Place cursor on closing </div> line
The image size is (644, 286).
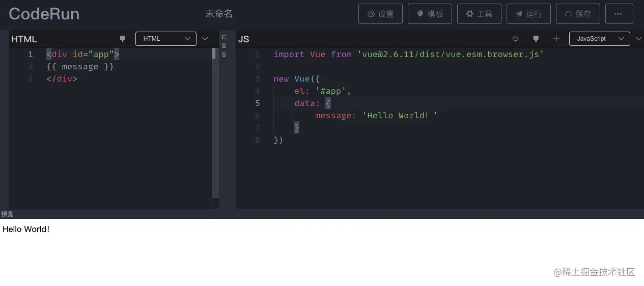click(62, 79)
